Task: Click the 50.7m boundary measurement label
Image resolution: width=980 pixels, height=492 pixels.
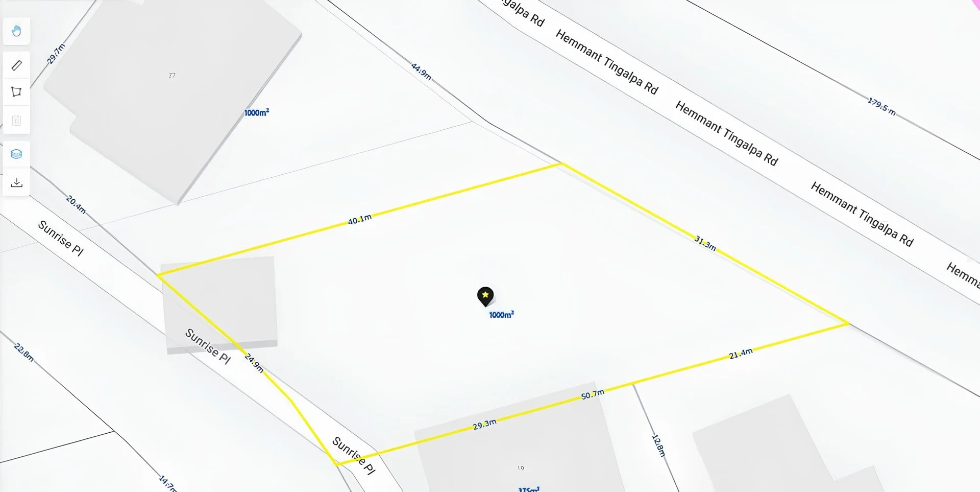Action: point(593,394)
